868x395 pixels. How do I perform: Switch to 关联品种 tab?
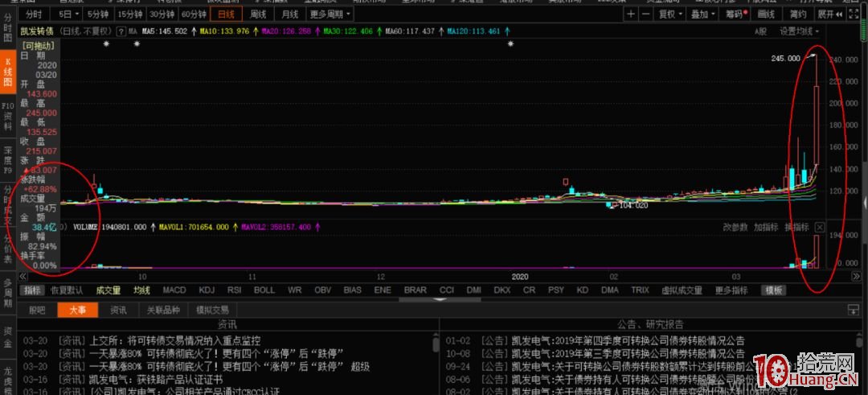point(162,310)
